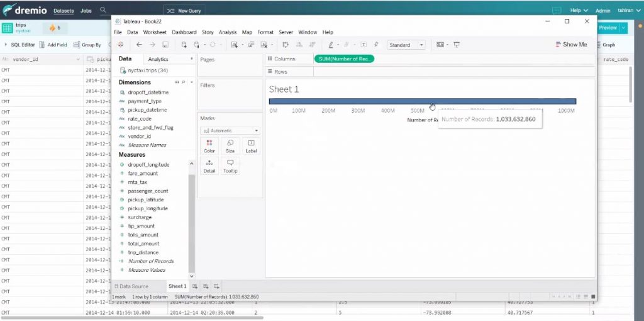Image resolution: width=644 pixels, height=321 pixels.
Task: Click the Label marks card
Action: [x=251, y=146]
